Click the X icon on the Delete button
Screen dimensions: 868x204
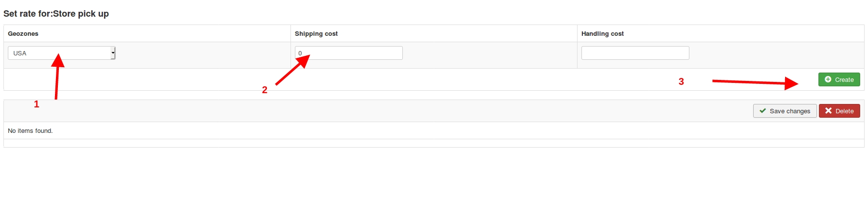coord(828,111)
